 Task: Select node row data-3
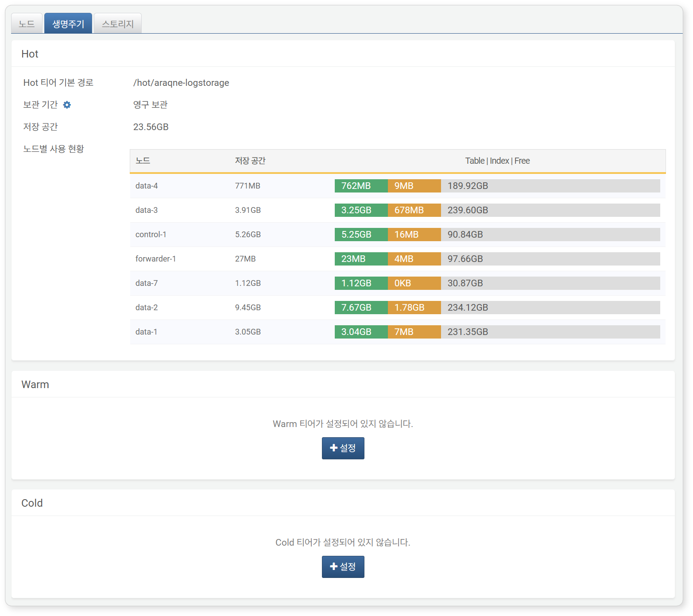click(x=398, y=210)
